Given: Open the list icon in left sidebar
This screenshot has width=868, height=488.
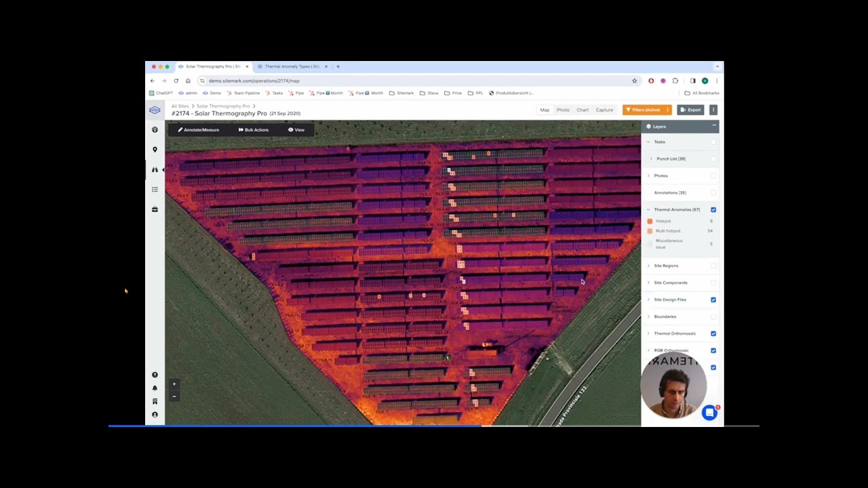Looking at the screenshot, I should pyautogui.click(x=155, y=189).
